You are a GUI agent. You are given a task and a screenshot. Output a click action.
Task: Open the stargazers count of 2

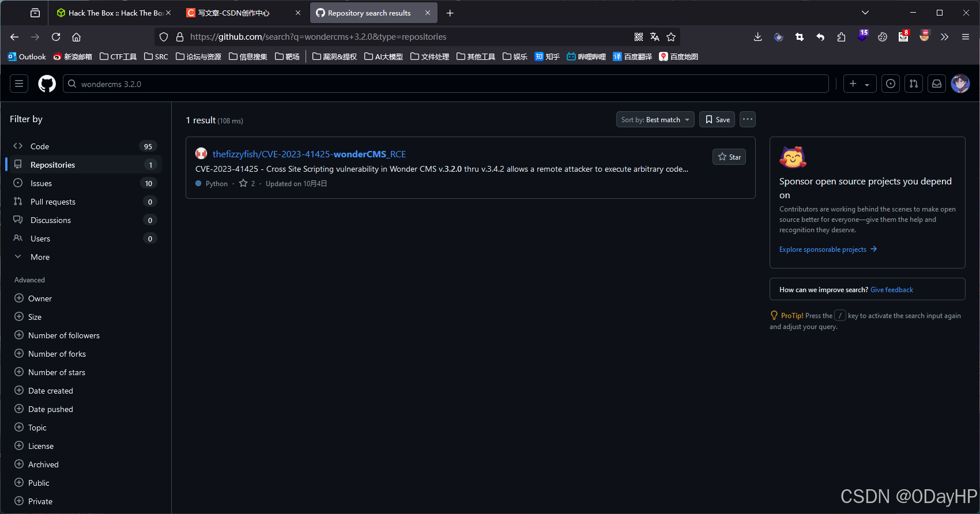tap(247, 183)
